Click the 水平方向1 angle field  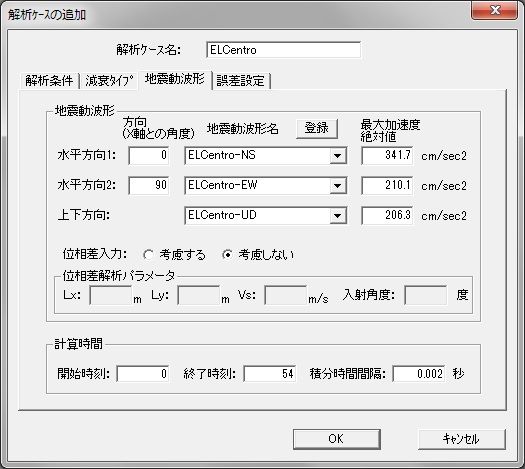point(149,155)
